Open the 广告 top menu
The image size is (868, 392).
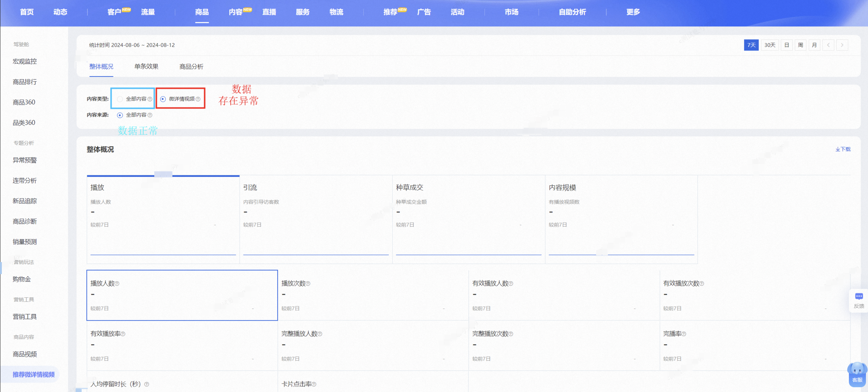point(424,12)
